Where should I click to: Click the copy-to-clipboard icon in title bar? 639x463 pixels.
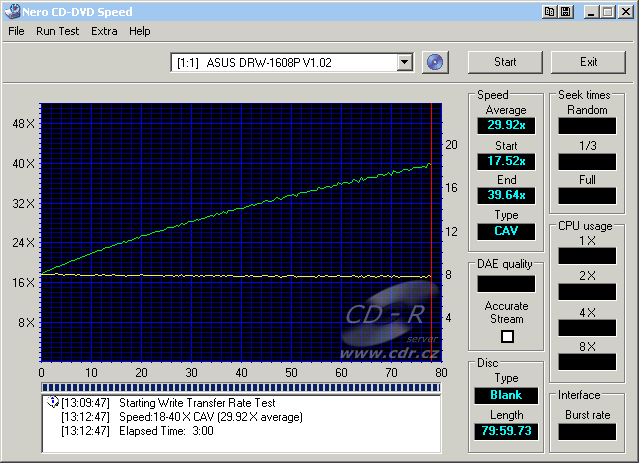550,12
